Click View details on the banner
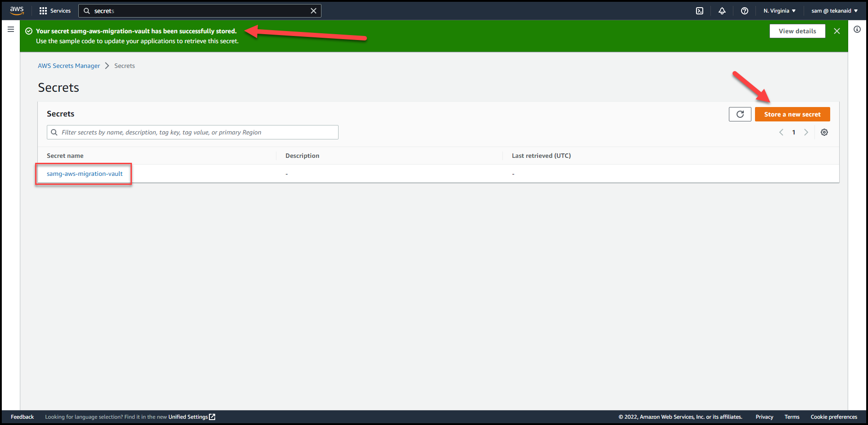Viewport: 868px width, 425px height. point(797,31)
